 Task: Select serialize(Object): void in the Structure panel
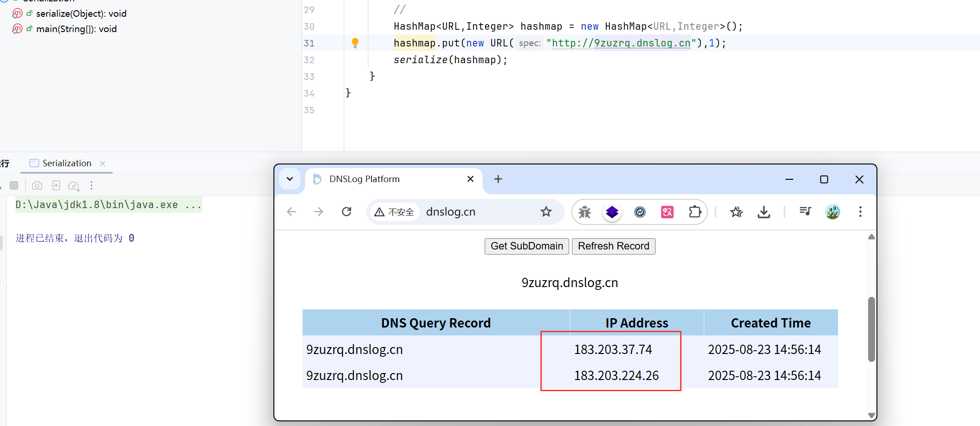click(x=81, y=13)
